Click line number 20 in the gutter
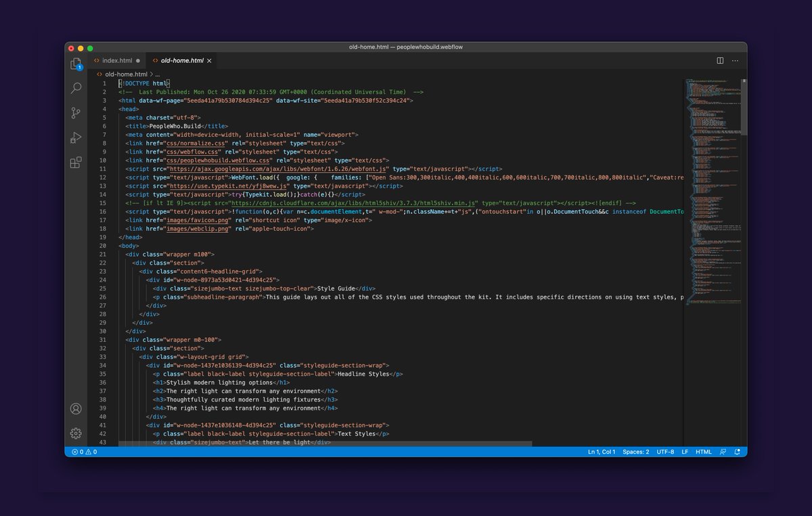812x516 pixels. coord(103,246)
